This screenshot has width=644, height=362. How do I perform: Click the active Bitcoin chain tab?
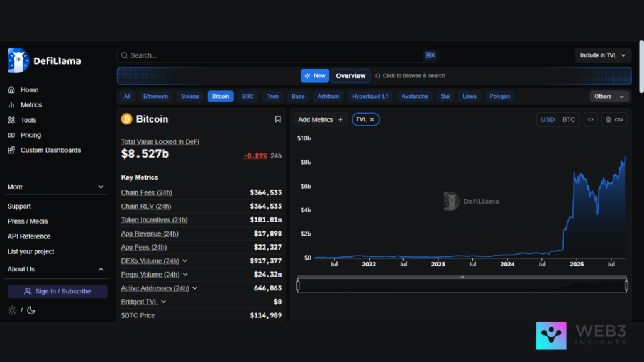tap(221, 96)
